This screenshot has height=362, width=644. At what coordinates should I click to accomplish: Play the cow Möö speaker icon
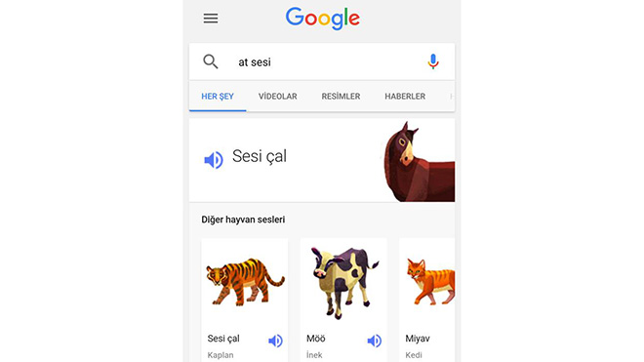(374, 341)
